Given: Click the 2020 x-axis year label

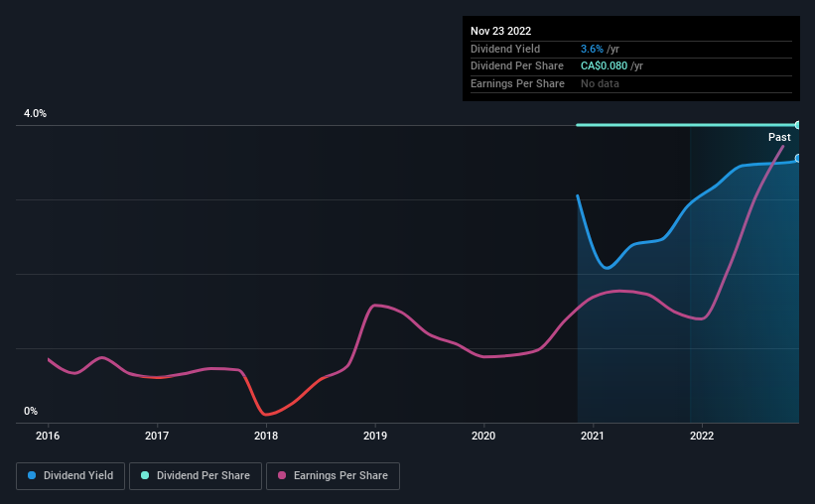Looking at the screenshot, I should click(483, 436).
